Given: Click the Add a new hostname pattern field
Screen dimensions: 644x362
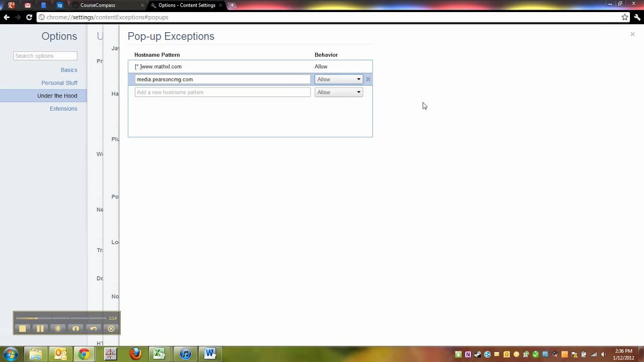Looking at the screenshot, I should (222, 93).
